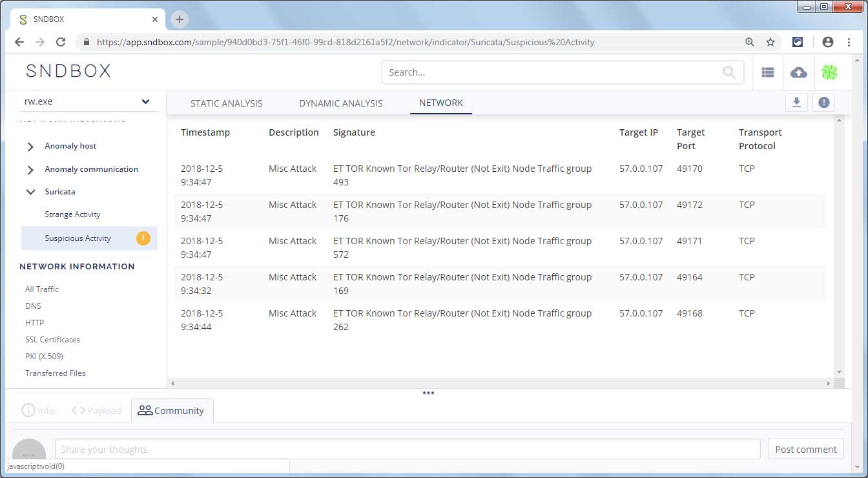Focus the Share your thoughts field
The image size is (868, 478).
point(408,449)
